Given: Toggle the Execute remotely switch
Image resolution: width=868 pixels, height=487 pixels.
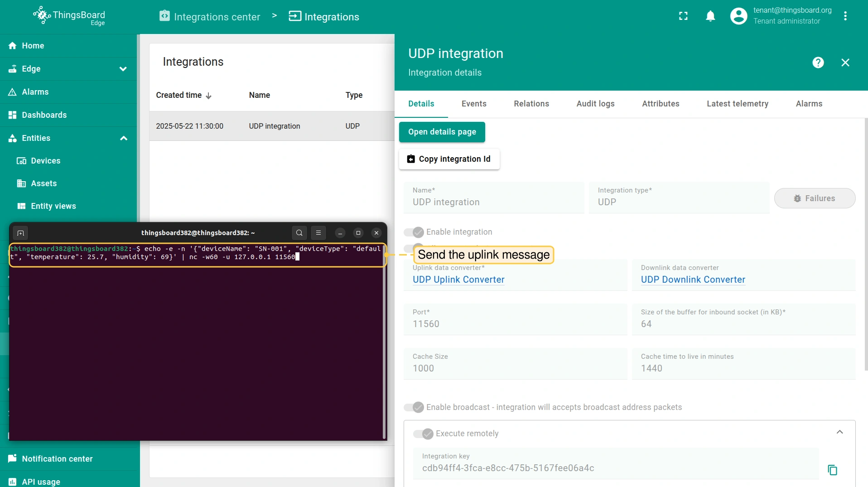Looking at the screenshot, I should (x=423, y=434).
